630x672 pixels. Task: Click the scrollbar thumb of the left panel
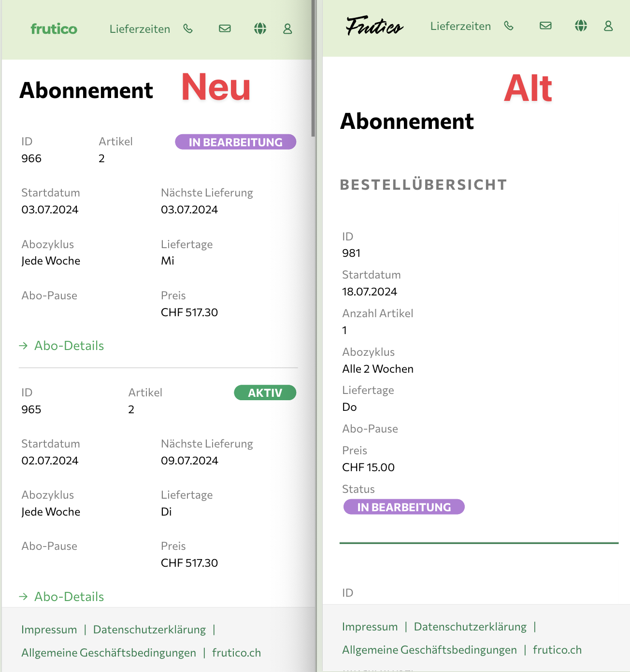[x=313, y=68]
